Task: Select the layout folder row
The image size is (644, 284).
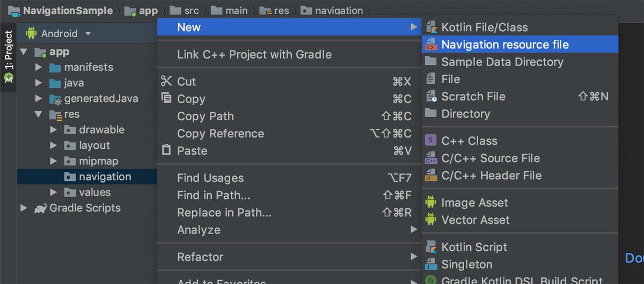Action: (87, 145)
